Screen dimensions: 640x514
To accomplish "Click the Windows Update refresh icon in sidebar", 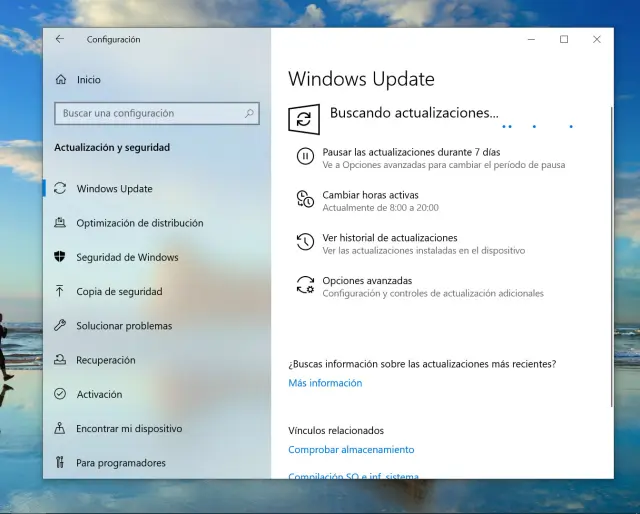I will (60, 189).
